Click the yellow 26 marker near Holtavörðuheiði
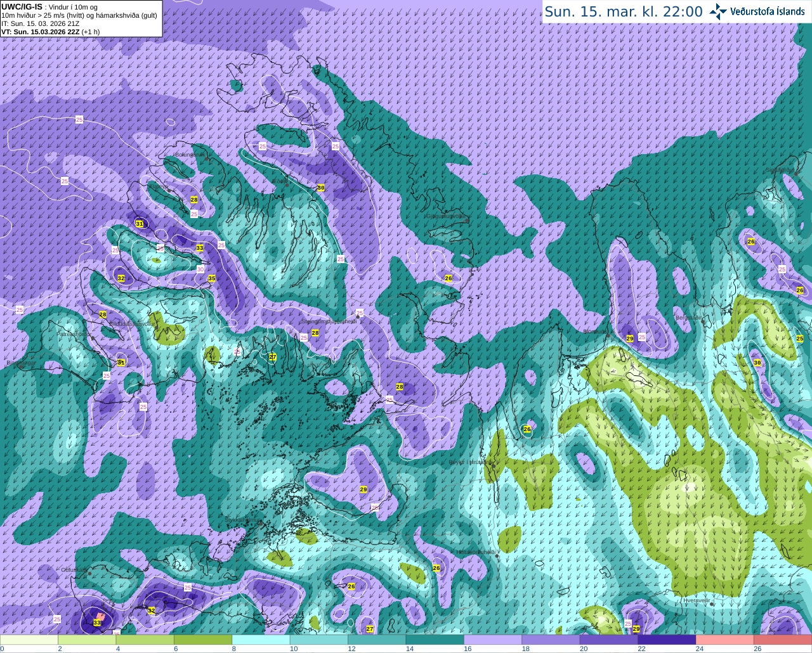 (x=436, y=568)
